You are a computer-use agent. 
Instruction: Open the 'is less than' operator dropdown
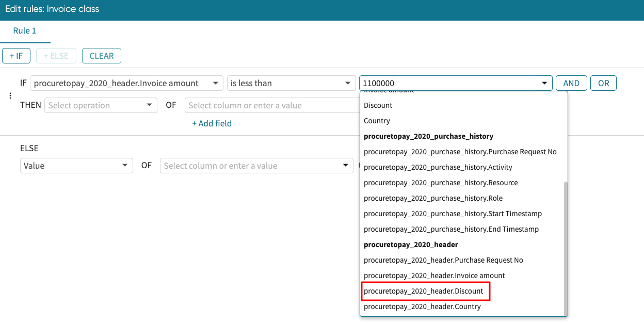pyautogui.click(x=290, y=83)
